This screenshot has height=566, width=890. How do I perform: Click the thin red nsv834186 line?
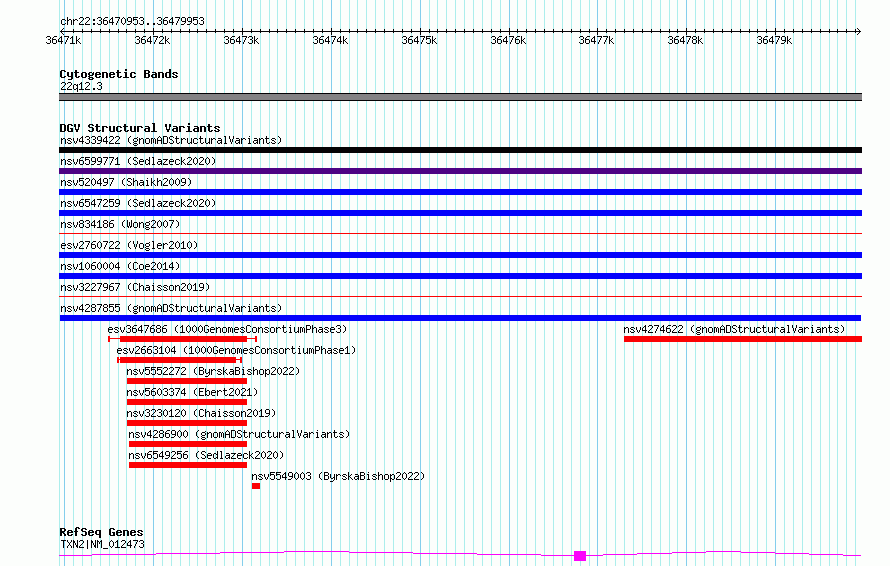pos(460,233)
